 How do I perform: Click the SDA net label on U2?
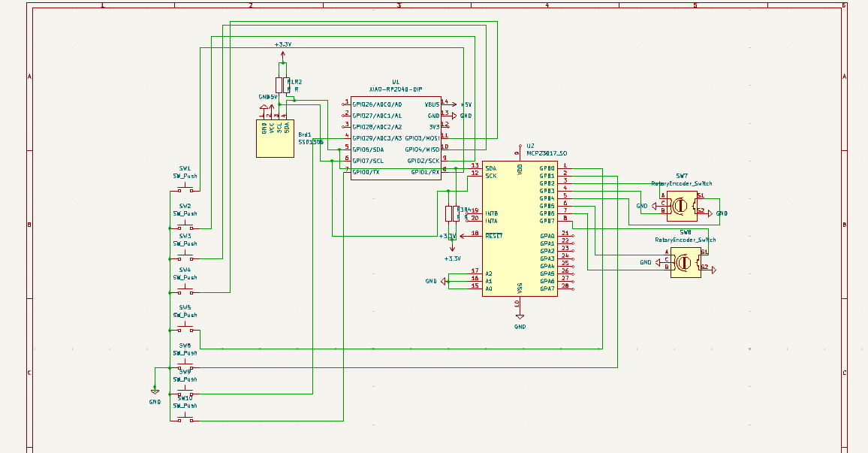(490, 168)
